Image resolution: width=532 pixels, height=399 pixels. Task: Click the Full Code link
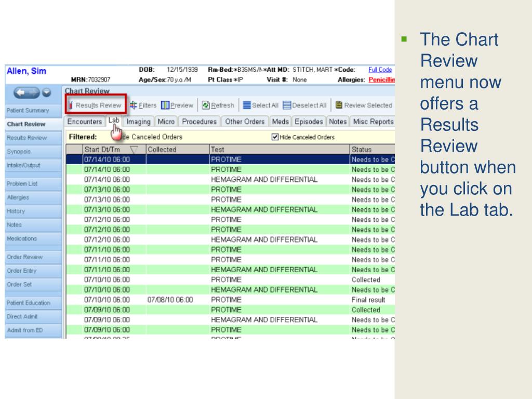[380, 70]
